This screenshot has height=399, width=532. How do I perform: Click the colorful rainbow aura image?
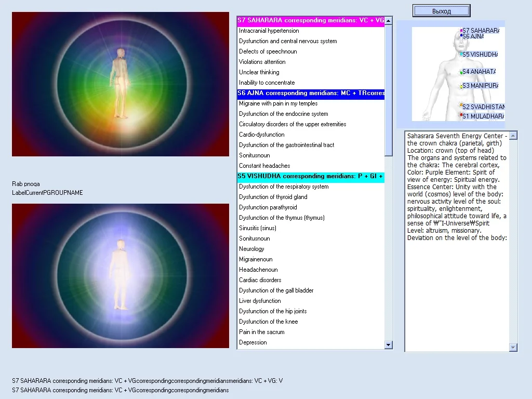tap(121, 84)
